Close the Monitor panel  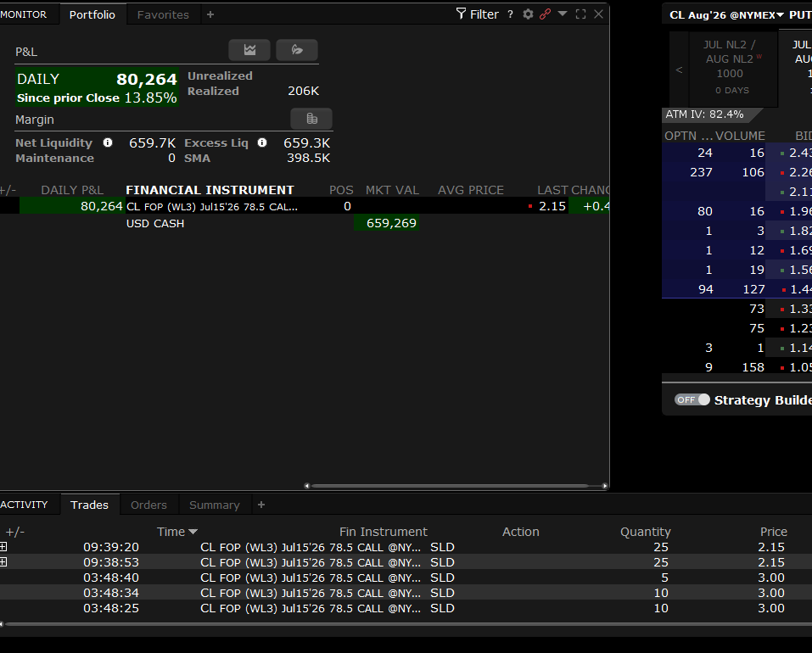click(599, 14)
